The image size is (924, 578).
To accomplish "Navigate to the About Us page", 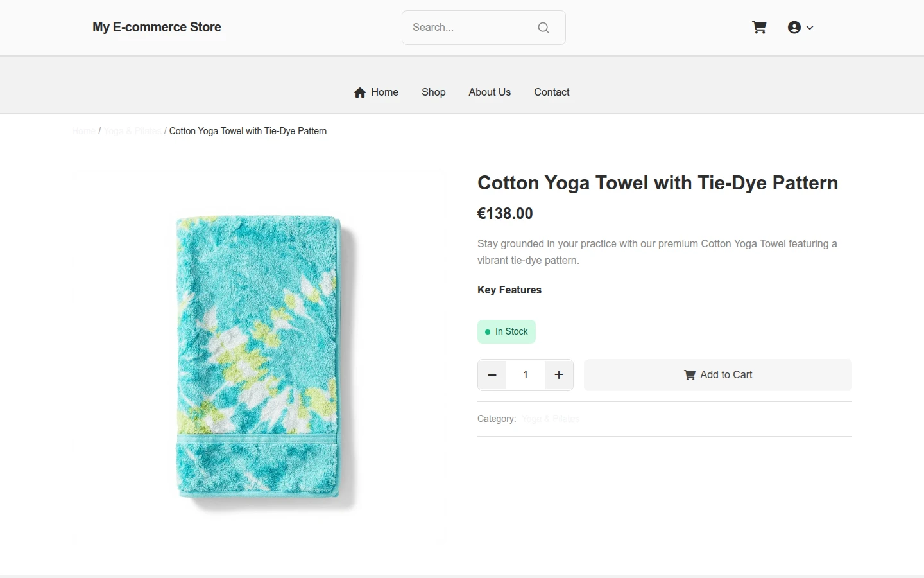I will click(x=490, y=92).
